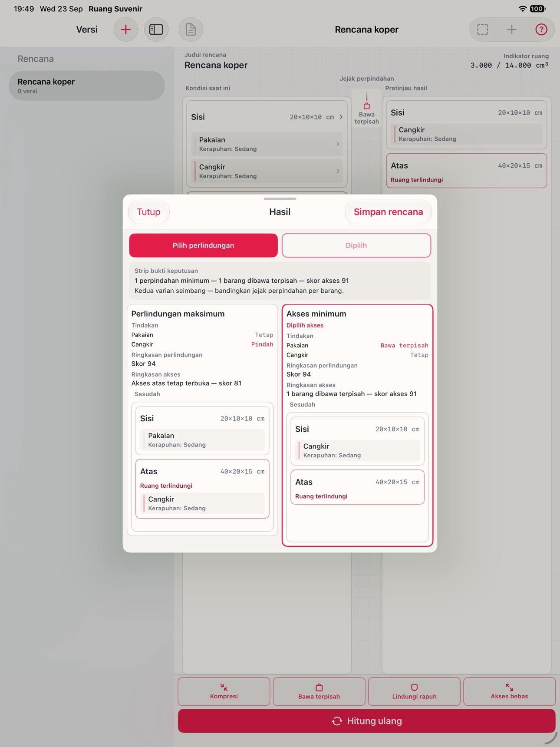Toggle the sidebar panel icon
Viewport: 560px width, 747px height.
point(156,30)
